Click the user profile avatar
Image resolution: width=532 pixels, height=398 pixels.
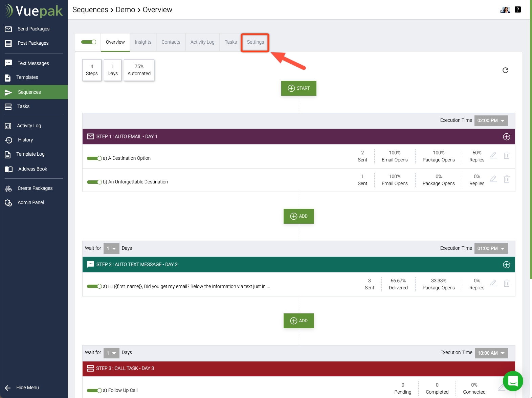pyautogui.click(x=505, y=9)
